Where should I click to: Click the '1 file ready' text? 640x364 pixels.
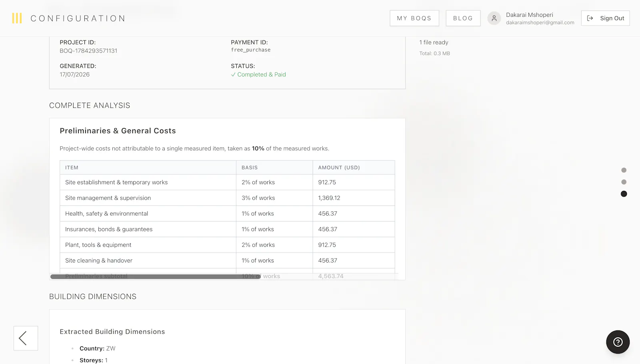(434, 42)
